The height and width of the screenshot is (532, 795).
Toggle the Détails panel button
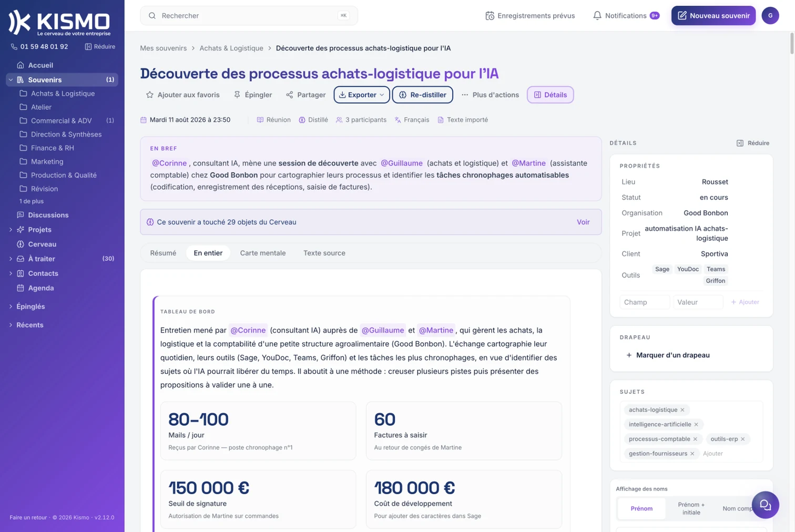tap(550, 95)
